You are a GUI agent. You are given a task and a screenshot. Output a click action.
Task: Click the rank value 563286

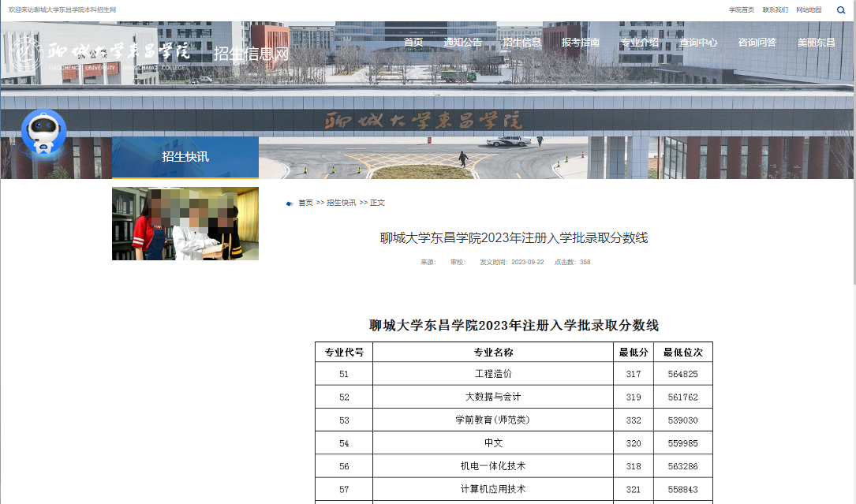tap(683, 466)
